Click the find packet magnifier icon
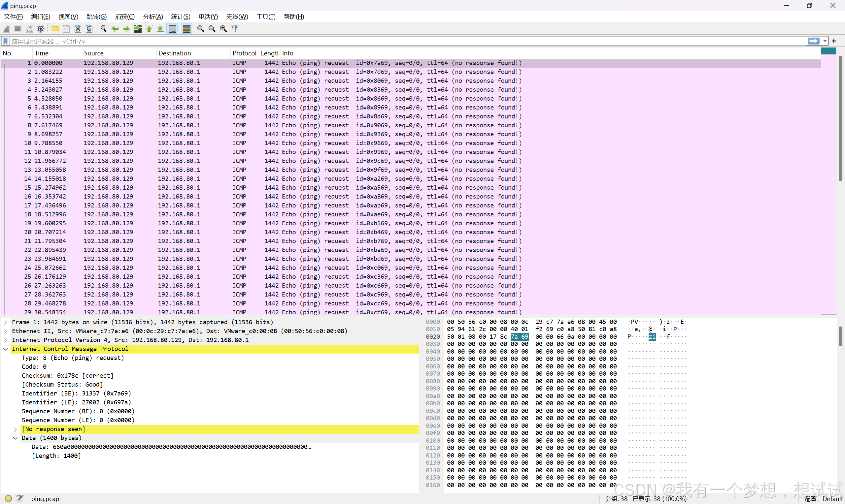845x504 pixels. point(104,29)
